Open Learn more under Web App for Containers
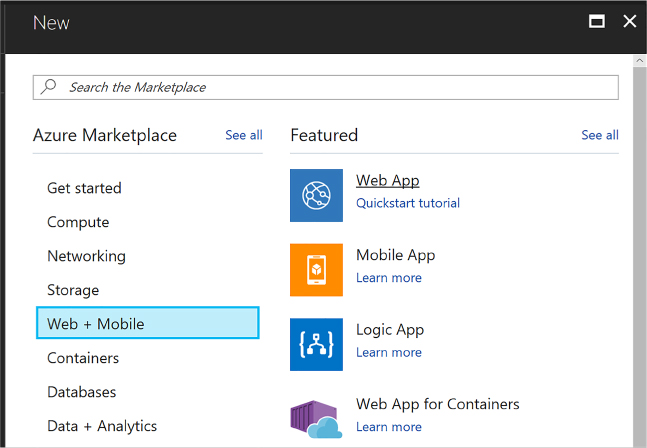Image resolution: width=647 pixels, height=448 pixels. (389, 427)
